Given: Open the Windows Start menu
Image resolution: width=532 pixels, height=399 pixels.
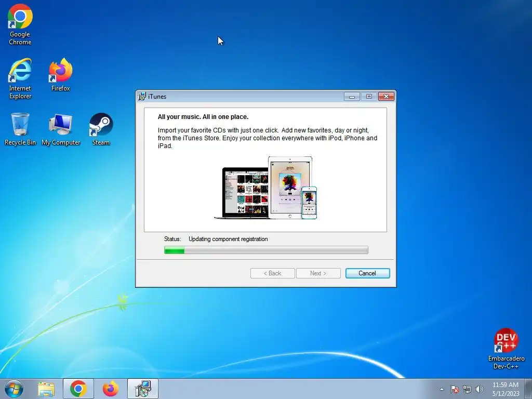Looking at the screenshot, I should pos(14,389).
